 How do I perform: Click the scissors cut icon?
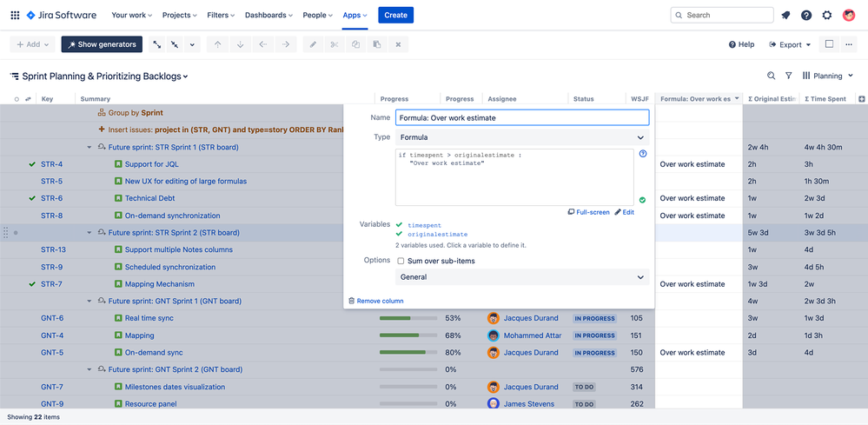coord(335,45)
